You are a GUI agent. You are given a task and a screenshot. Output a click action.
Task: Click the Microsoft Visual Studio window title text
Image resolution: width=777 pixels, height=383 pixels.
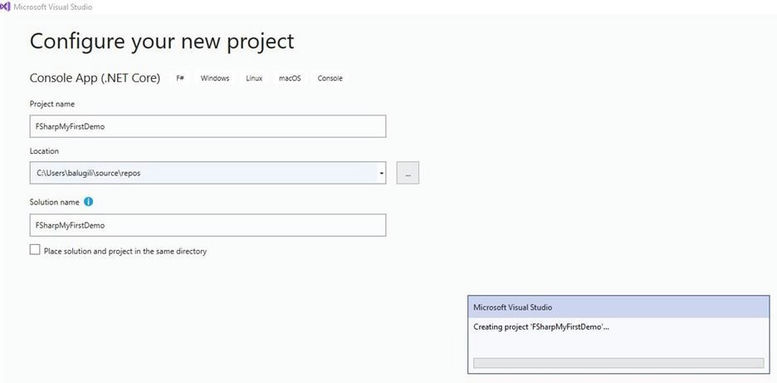pyautogui.click(x=53, y=7)
